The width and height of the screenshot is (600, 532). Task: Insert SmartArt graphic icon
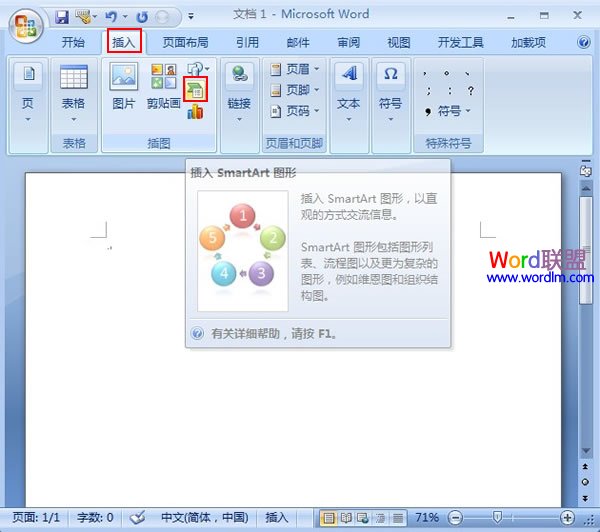pyautogui.click(x=196, y=89)
